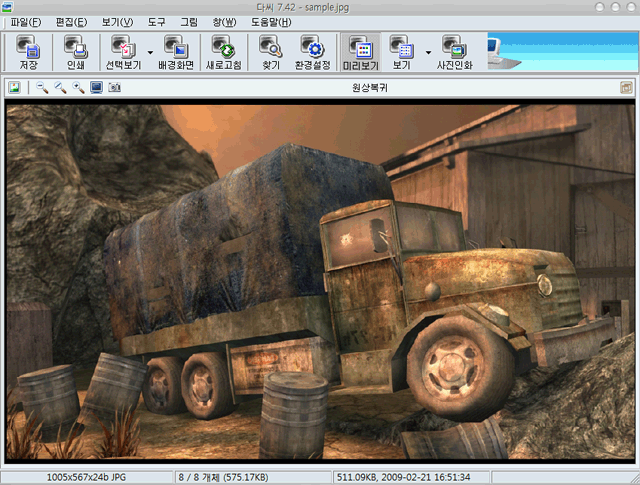Click the zoom out magnifier icon

pos(42,87)
